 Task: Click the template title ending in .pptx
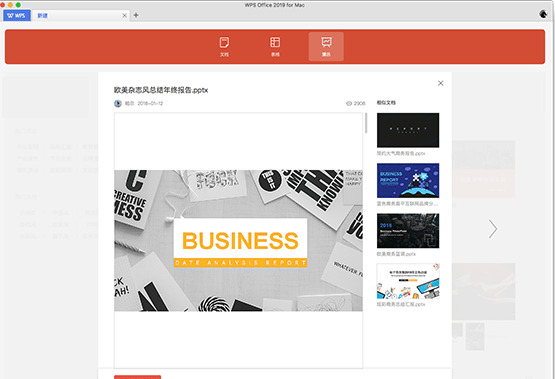click(161, 90)
